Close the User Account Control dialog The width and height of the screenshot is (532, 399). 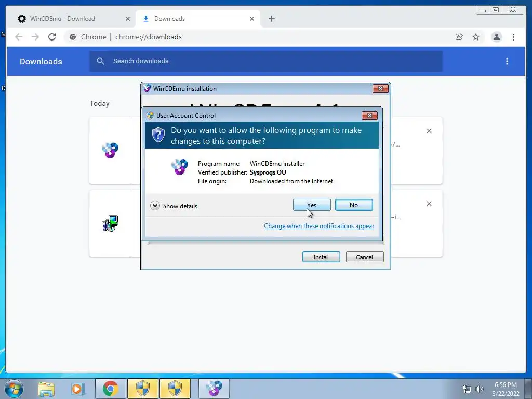pos(369,116)
